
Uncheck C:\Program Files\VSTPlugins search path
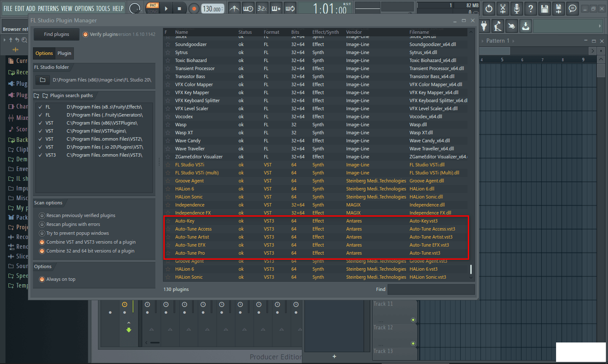40,131
